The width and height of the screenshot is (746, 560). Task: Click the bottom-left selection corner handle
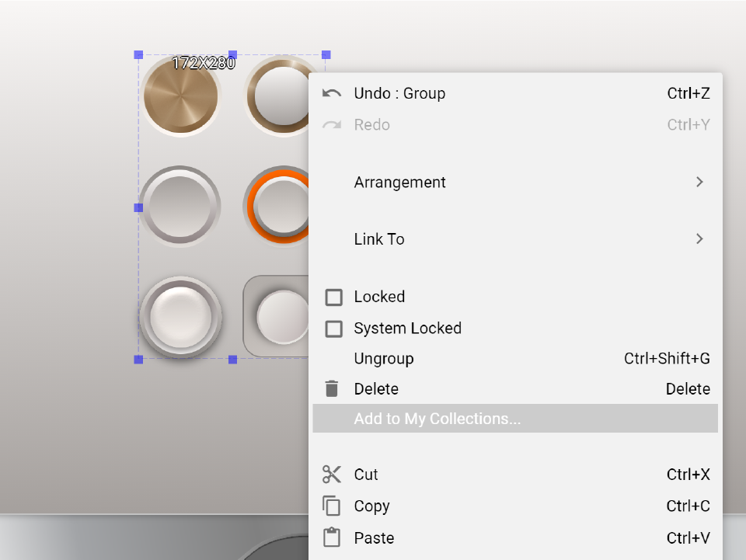tap(138, 360)
